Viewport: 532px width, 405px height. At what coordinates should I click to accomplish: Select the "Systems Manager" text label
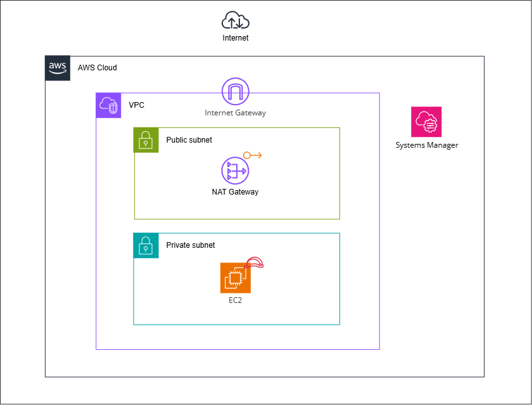(x=426, y=145)
